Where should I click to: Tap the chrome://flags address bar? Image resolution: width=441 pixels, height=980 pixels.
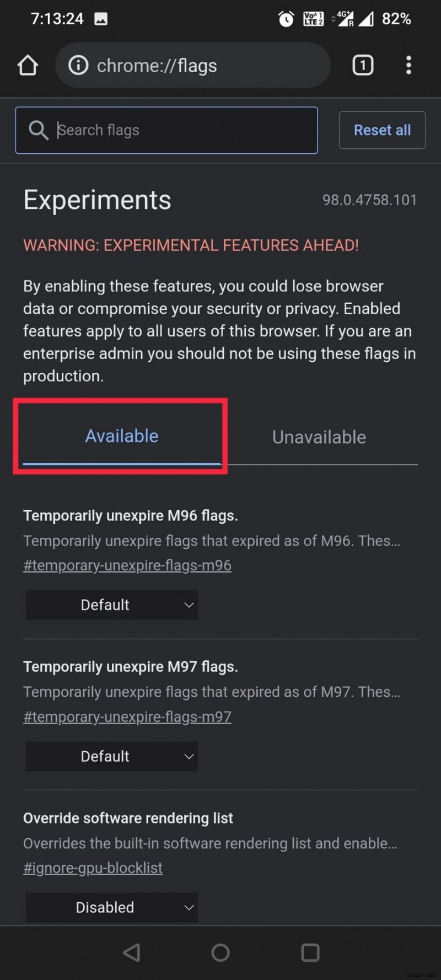tap(193, 65)
